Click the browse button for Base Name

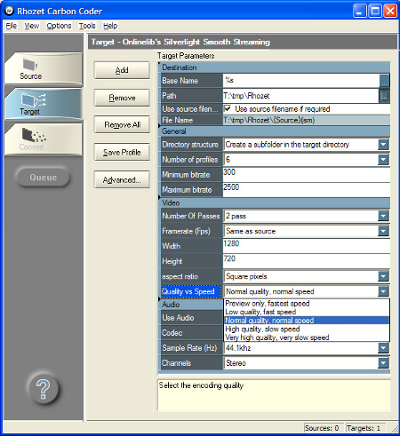coord(384,80)
